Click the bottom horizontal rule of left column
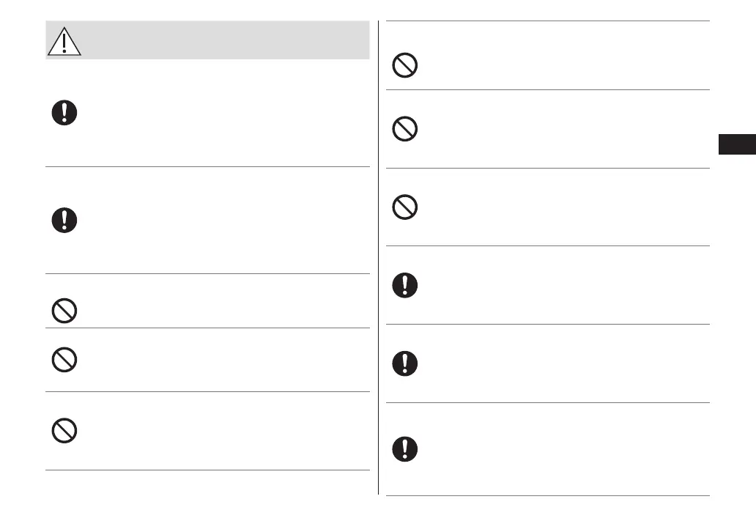 (207, 470)
